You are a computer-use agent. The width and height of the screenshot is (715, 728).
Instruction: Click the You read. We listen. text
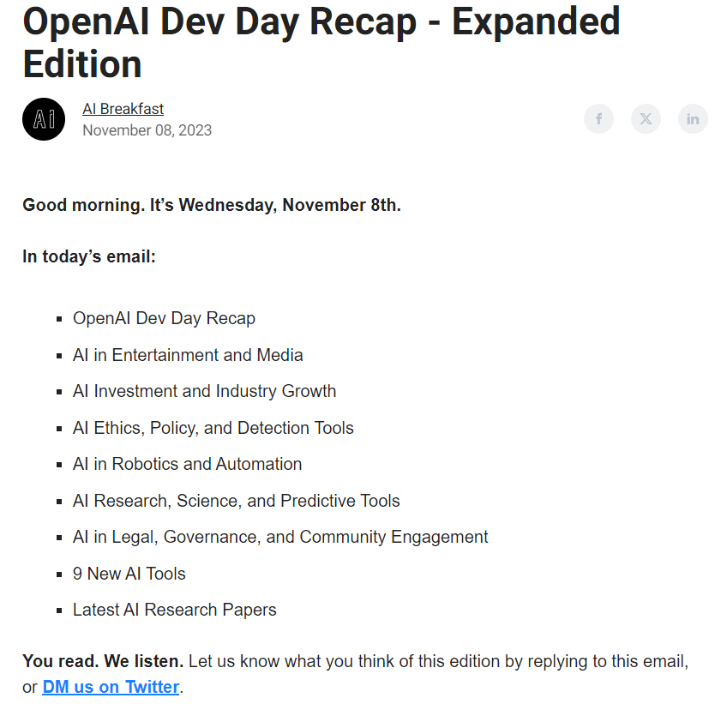(x=103, y=661)
